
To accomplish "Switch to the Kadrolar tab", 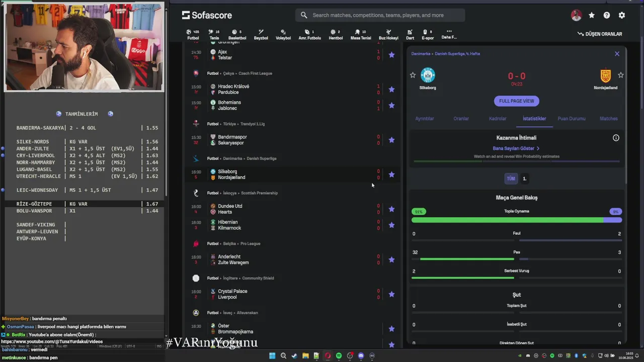I will click(x=498, y=119).
